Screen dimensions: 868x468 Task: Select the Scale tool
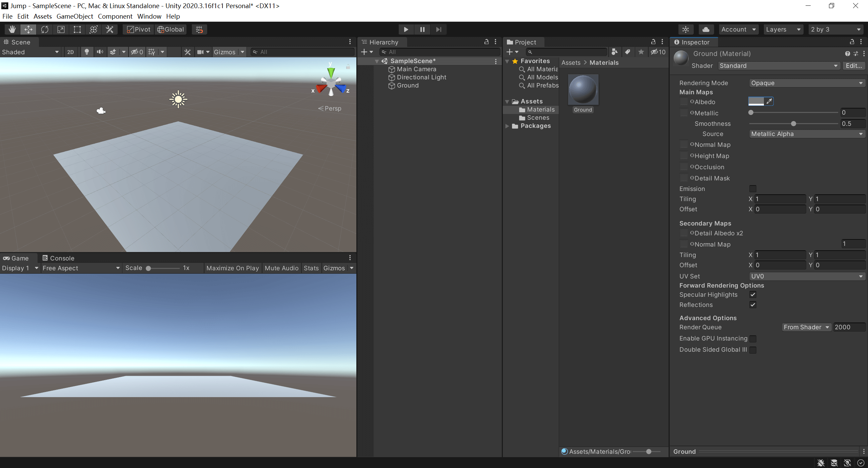click(61, 30)
